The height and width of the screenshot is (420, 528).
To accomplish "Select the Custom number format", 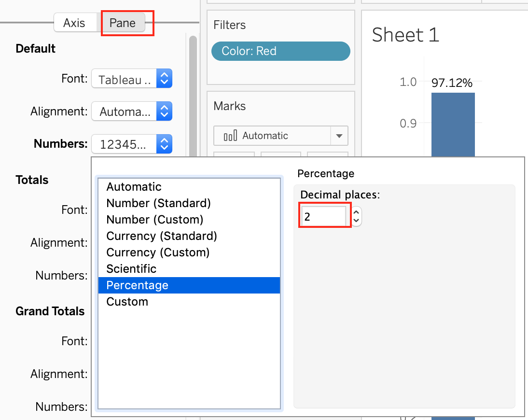I will 127,301.
